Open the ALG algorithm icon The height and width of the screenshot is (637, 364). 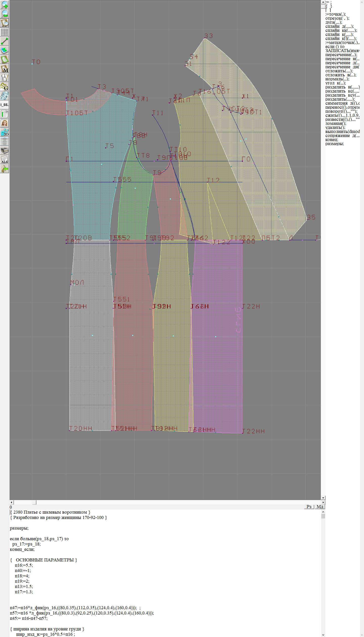point(5,160)
